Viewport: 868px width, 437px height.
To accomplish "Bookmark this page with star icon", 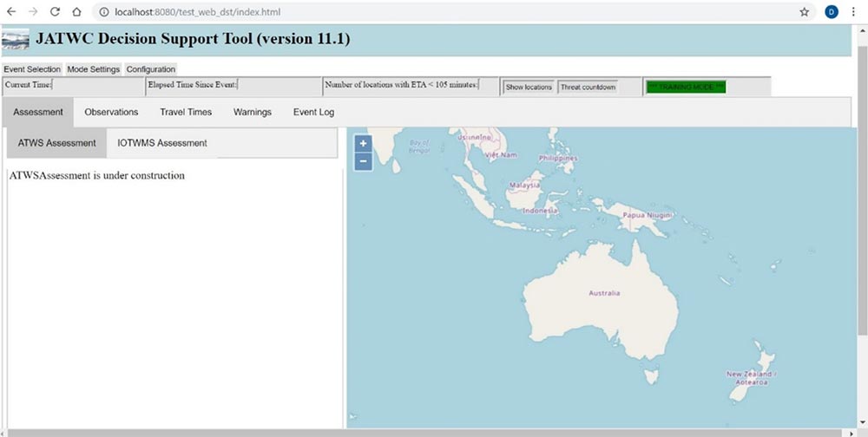I will (x=805, y=12).
